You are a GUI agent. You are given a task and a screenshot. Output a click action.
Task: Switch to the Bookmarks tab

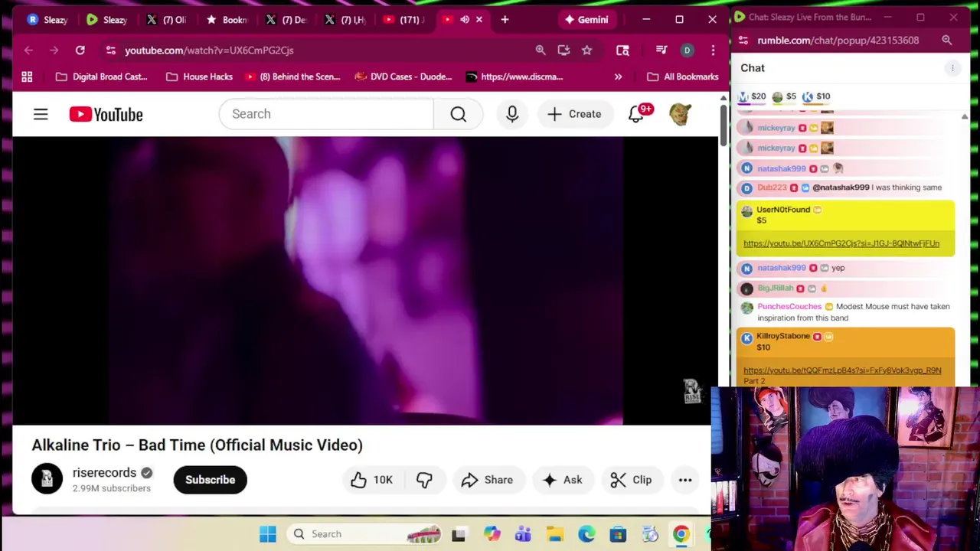226,19
